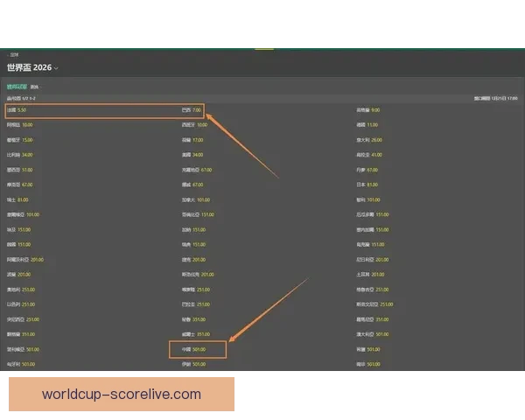Open the worldcup-scorelive.com watermark link
Screen dimensions: 525x420
tap(122, 395)
